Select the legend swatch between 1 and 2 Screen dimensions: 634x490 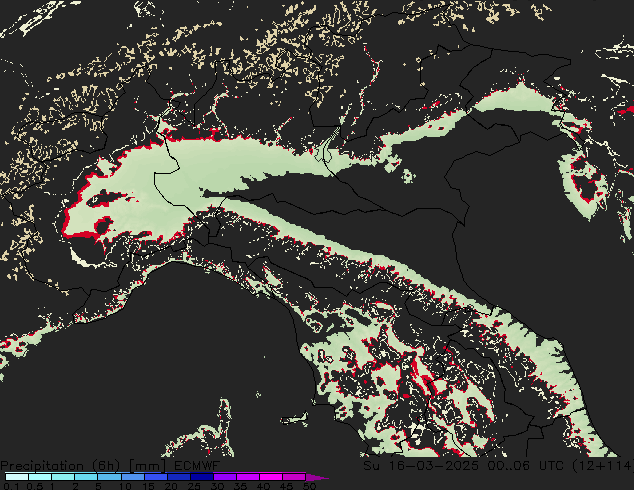(64, 477)
